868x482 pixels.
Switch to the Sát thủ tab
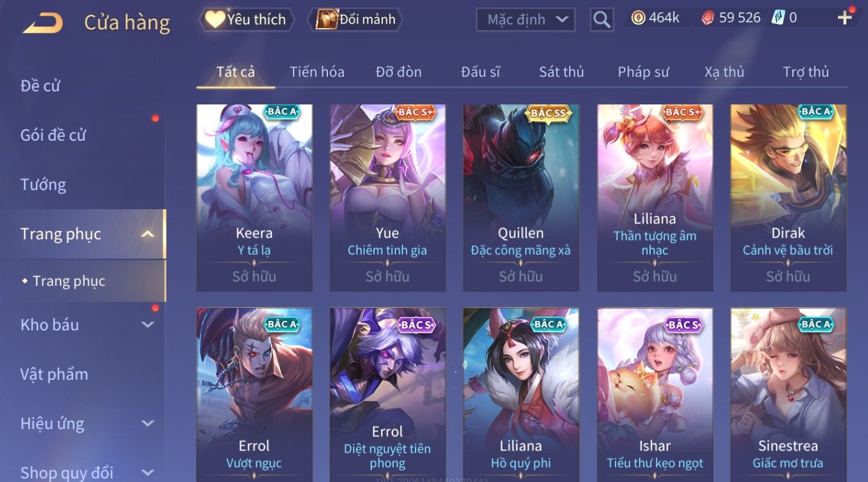(561, 72)
